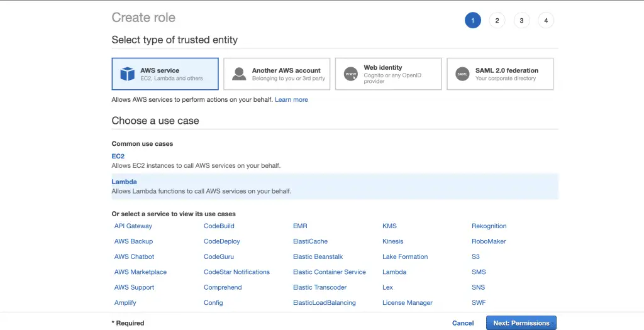
Task: Click the SAML 2.0 federation icon
Action: 462,74
